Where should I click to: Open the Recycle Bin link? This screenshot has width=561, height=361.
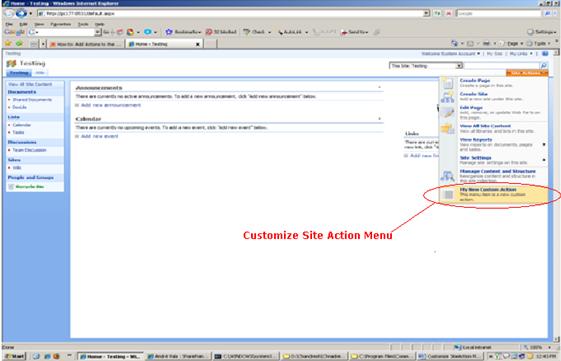(x=30, y=187)
